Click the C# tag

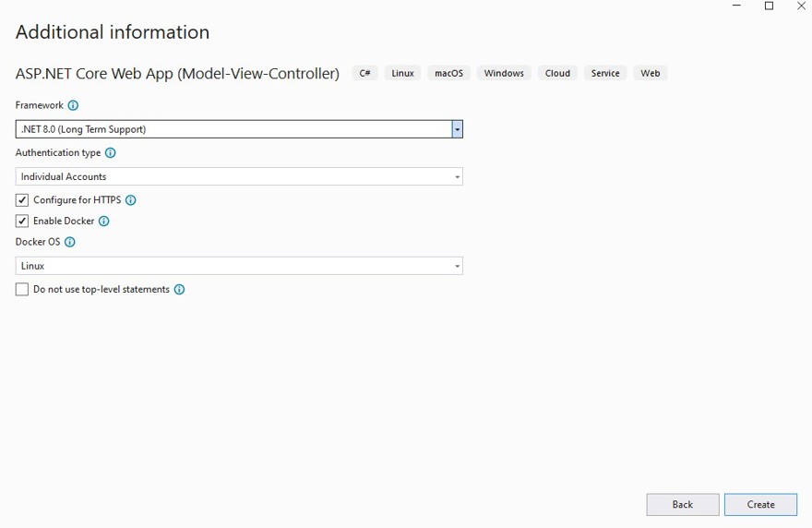365,73
